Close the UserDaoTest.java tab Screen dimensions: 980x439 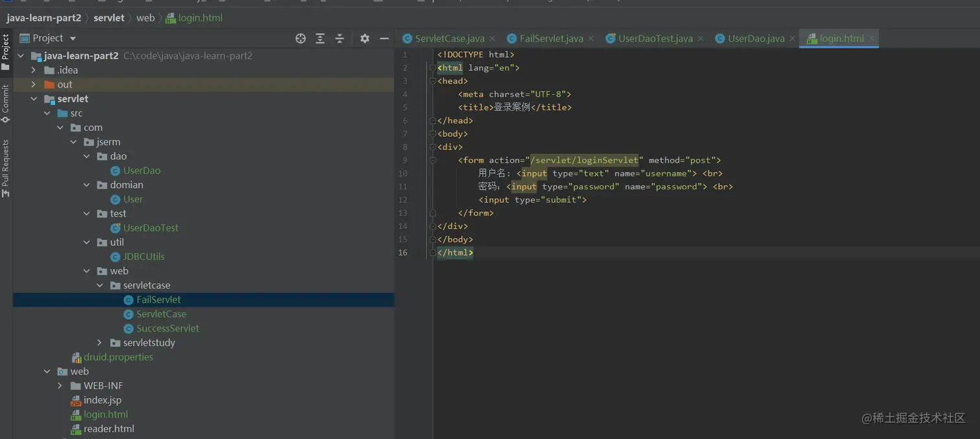tap(701, 39)
